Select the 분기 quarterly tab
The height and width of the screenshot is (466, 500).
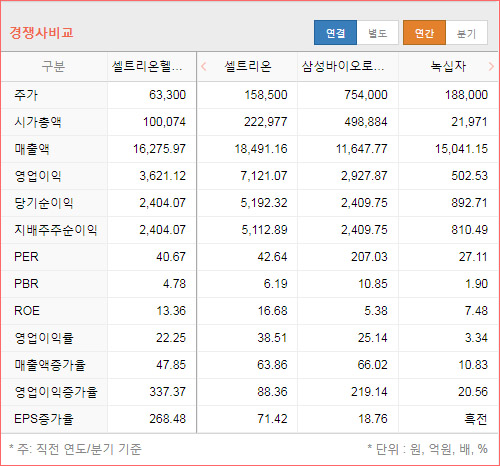(x=466, y=33)
